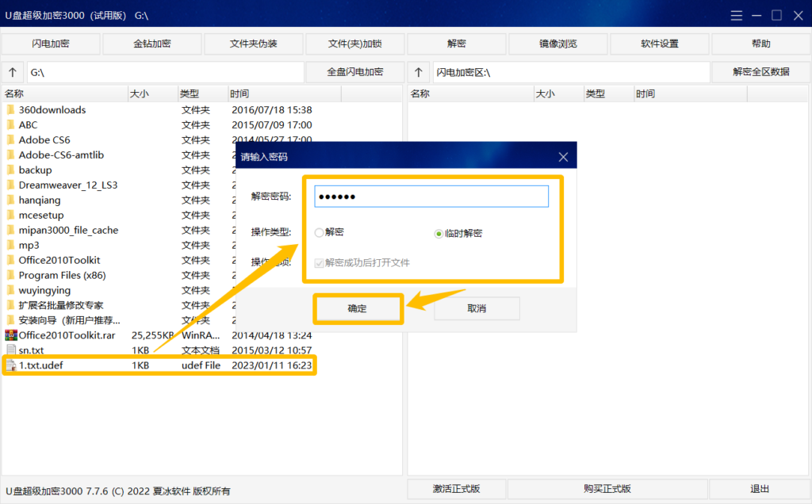
Task: Close the 请输入密码 dialog
Action: pos(564,157)
